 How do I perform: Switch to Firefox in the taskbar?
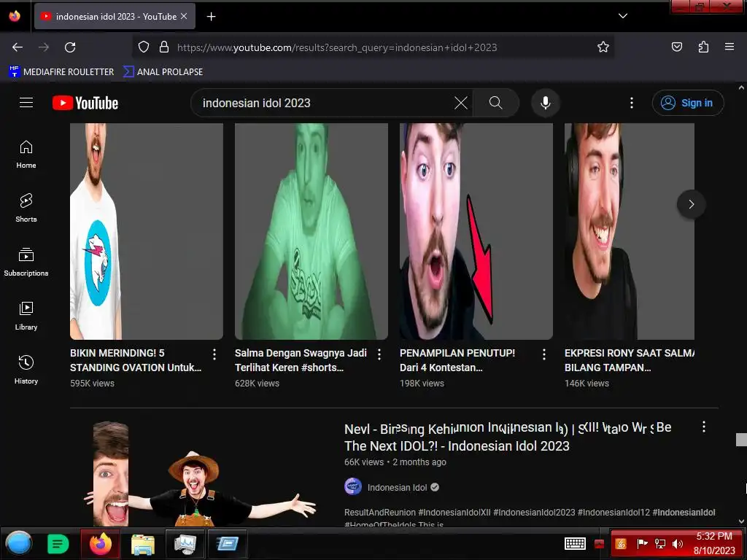tap(101, 543)
